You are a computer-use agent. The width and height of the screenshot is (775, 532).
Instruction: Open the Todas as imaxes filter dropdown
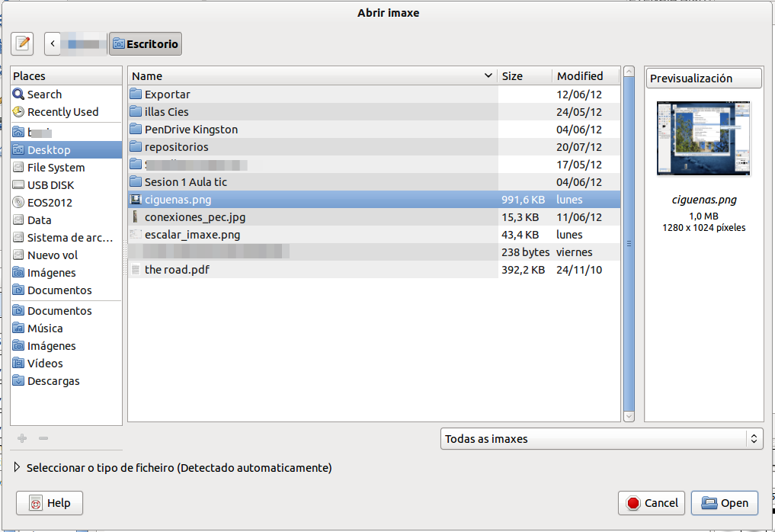[601, 439]
